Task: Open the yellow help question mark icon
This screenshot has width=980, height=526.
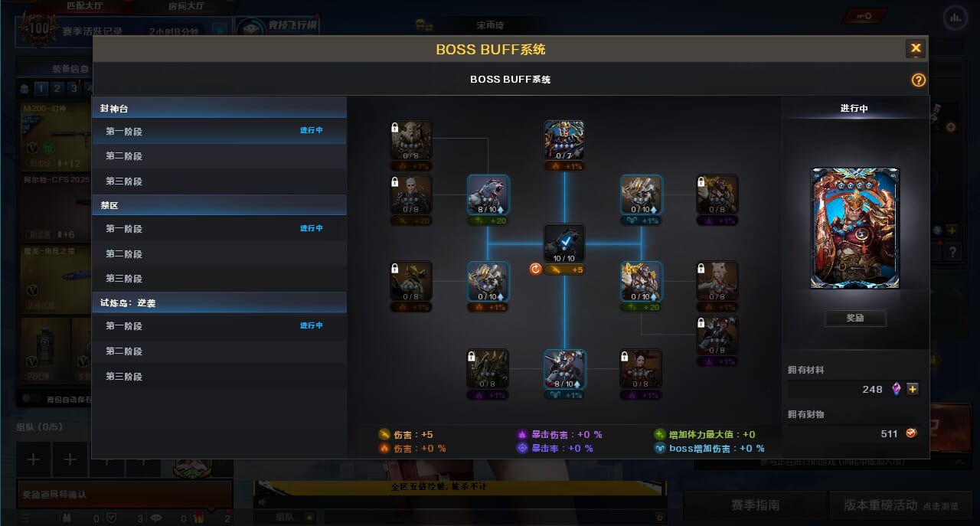Action: [x=918, y=80]
